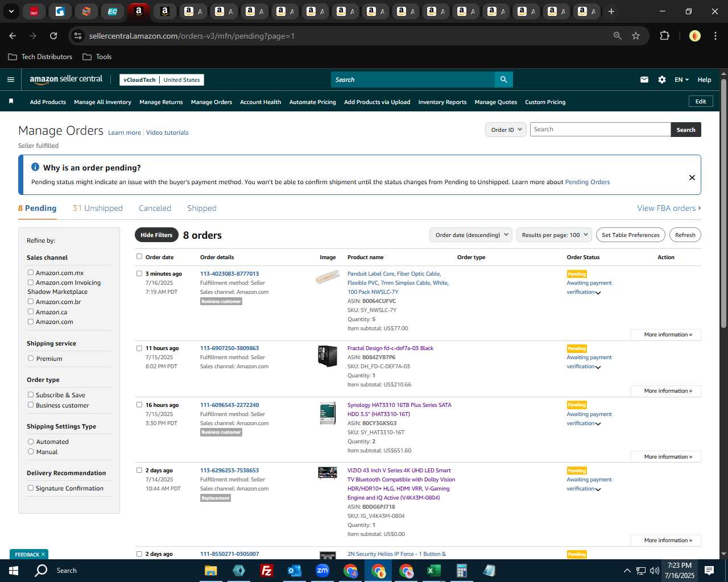Screen dimensions: 728x582
Task: Go back with the browser arrow
Action: click(13, 36)
